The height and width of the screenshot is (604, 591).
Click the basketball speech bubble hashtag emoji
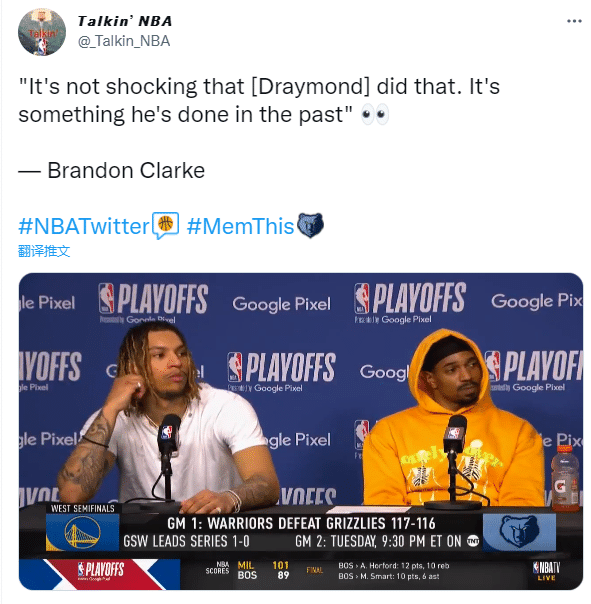click(166, 225)
